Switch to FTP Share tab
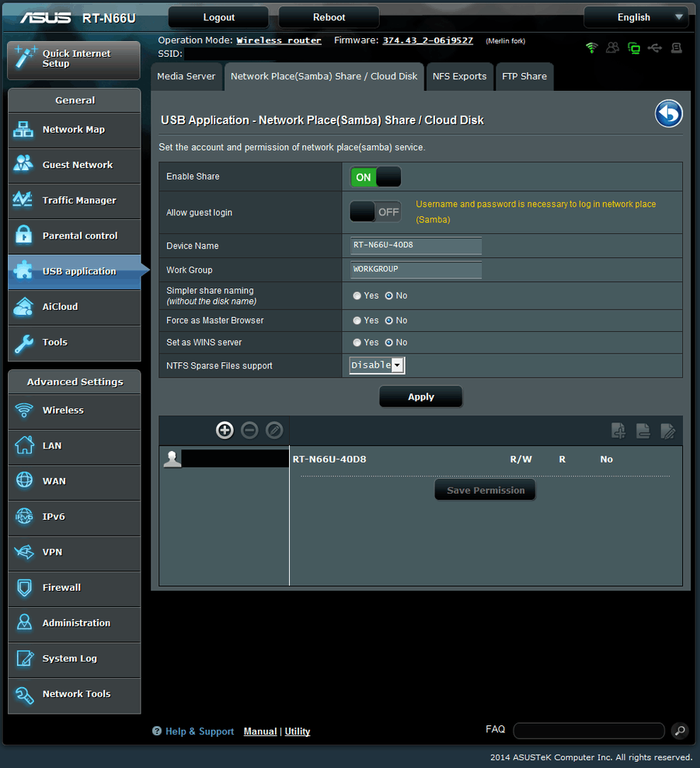Viewport: 700px width, 768px height. pyautogui.click(x=524, y=76)
